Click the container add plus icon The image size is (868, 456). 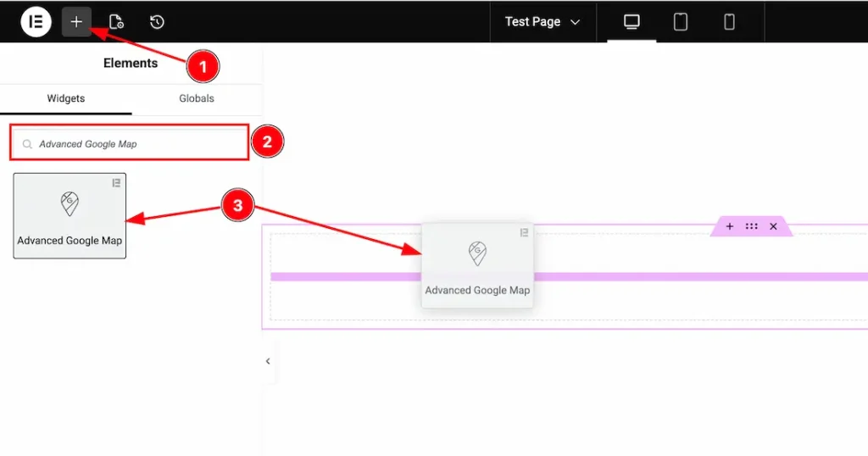[x=730, y=226]
